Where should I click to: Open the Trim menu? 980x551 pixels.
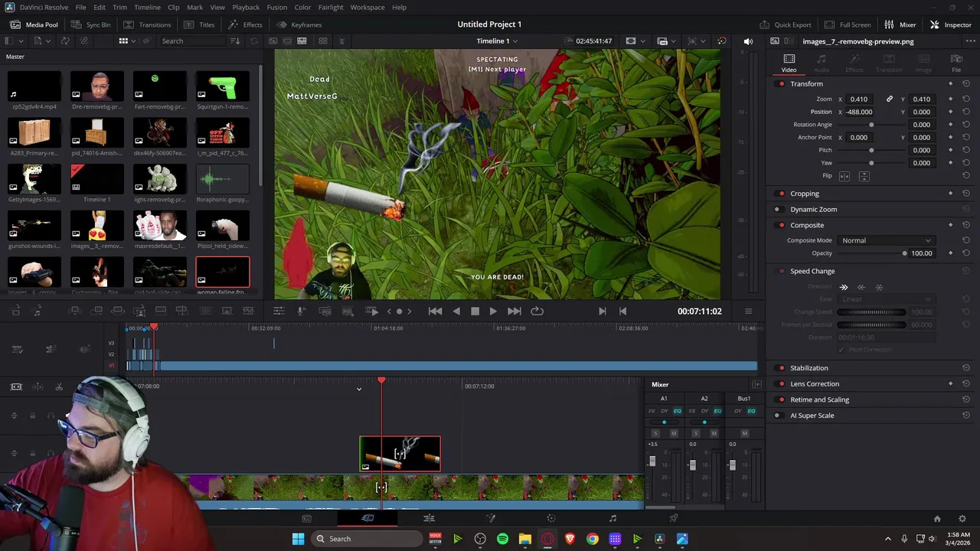click(x=119, y=7)
